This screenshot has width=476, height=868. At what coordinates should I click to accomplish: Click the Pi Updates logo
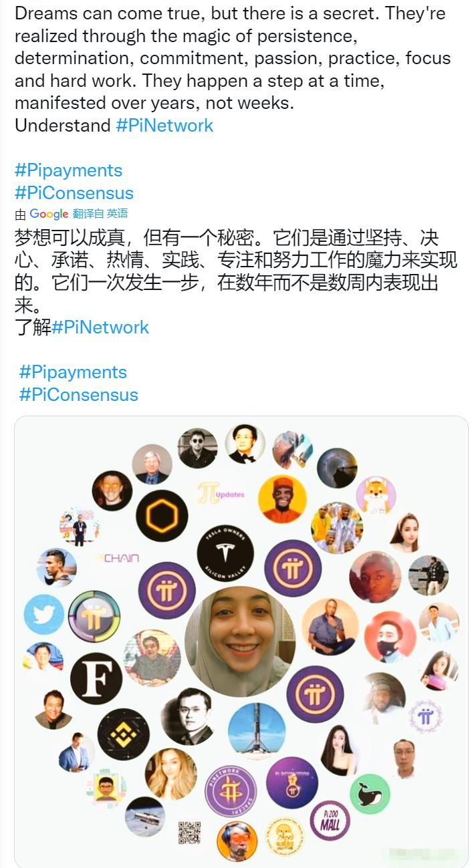click(221, 494)
